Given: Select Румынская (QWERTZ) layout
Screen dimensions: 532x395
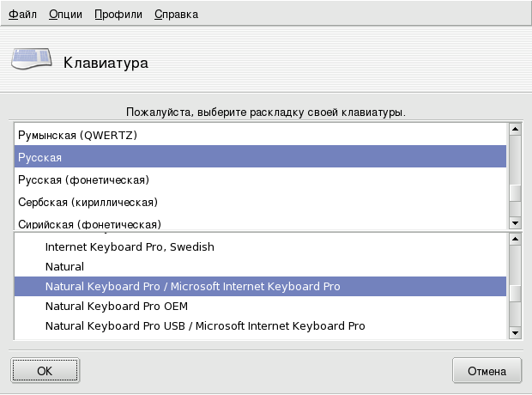Looking at the screenshot, I should [78, 136].
